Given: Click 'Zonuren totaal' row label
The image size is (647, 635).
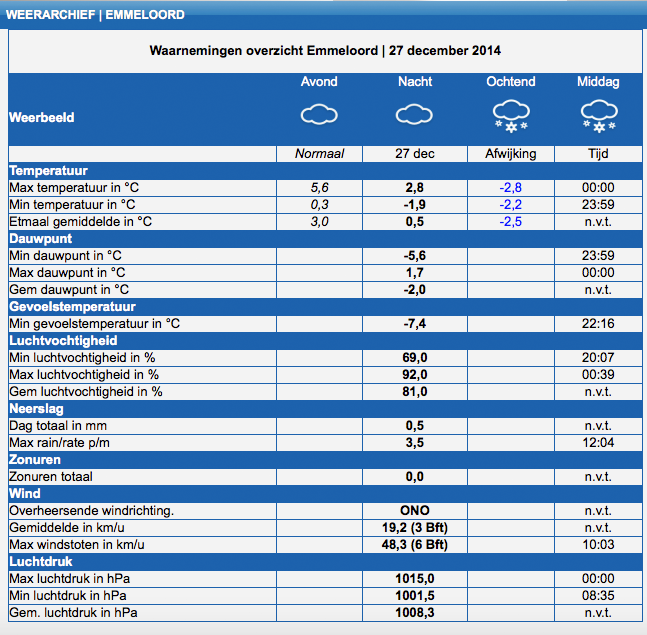Looking at the screenshot, I should pyautogui.click(x=51, y=477).
